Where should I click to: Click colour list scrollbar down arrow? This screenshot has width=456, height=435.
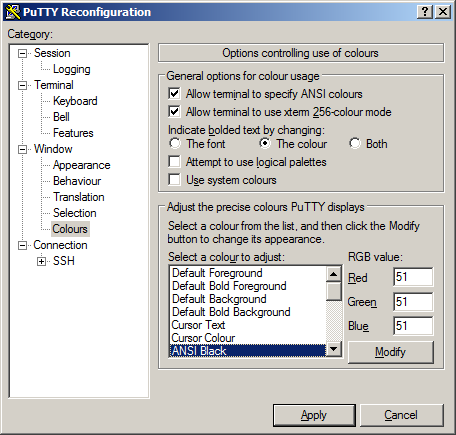click(334, 349)
